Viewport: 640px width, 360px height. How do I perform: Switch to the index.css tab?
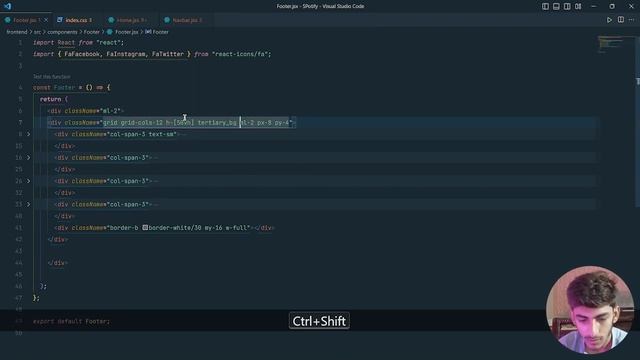pyautogui.click(x=77, y=20)
